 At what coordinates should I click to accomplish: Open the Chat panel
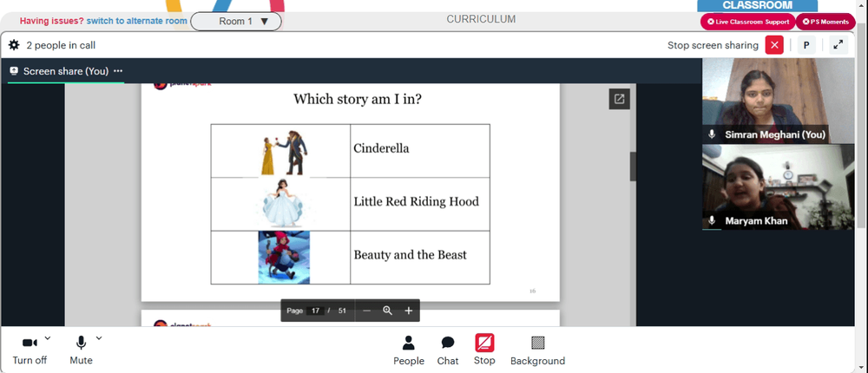click(x=448, y=350)
